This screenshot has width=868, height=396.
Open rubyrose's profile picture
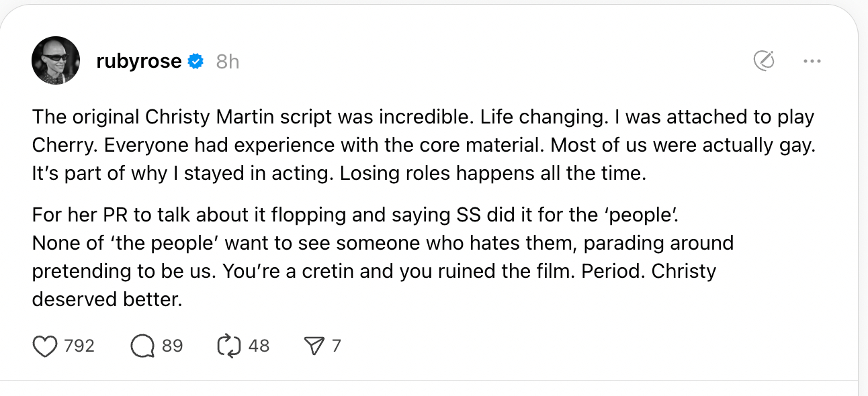(x=56, y=60)
